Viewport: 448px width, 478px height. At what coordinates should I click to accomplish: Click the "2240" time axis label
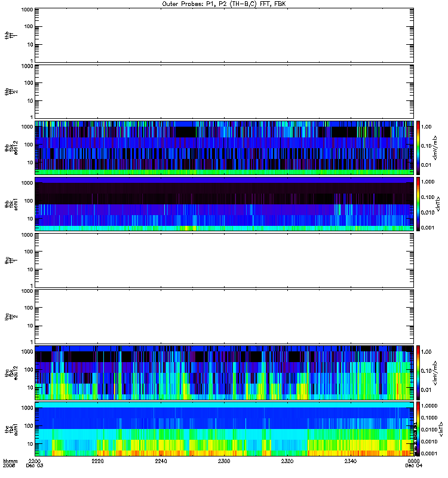(161, 461)
